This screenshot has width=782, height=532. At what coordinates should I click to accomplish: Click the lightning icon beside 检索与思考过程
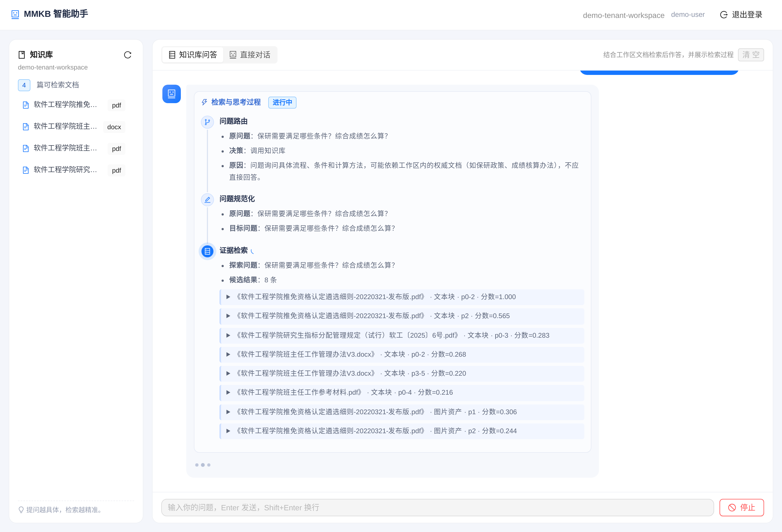204,102
